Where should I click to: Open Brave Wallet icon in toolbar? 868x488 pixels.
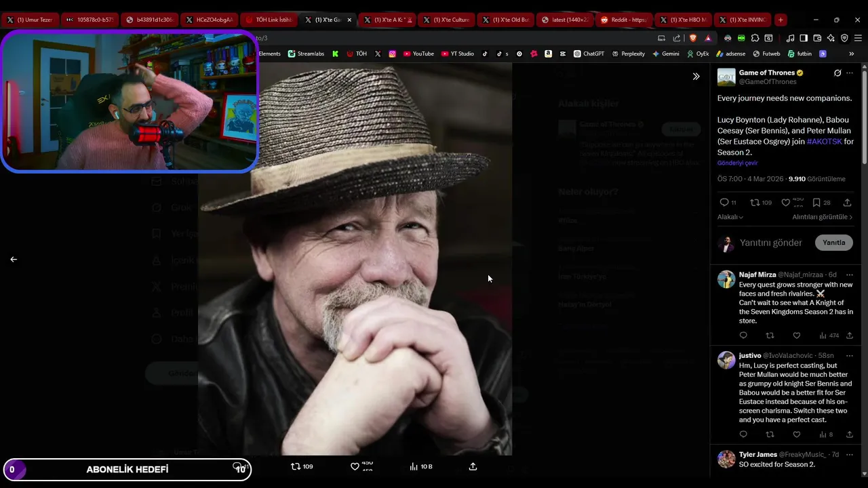(817, 38)
